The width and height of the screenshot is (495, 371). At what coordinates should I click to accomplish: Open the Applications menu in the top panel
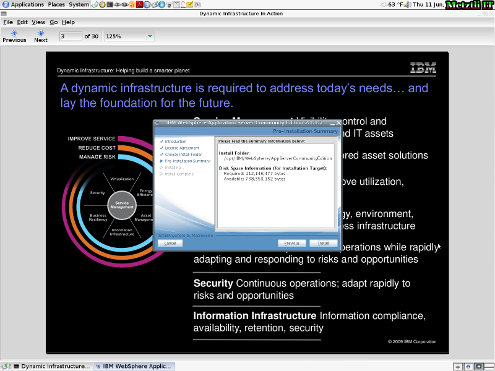23,4
